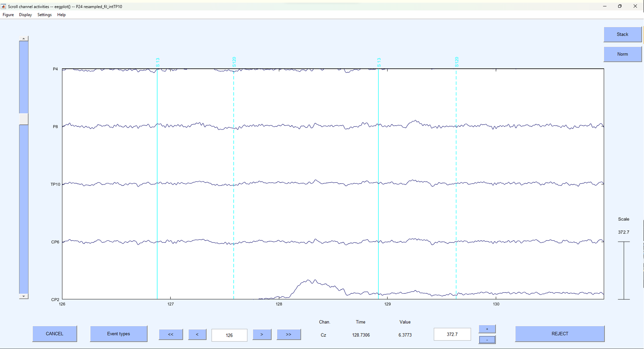Image resolution: width=644 pixels, height=349 pixels.
Task: Step back one window with the < button
Action: (x=197, y=335)
